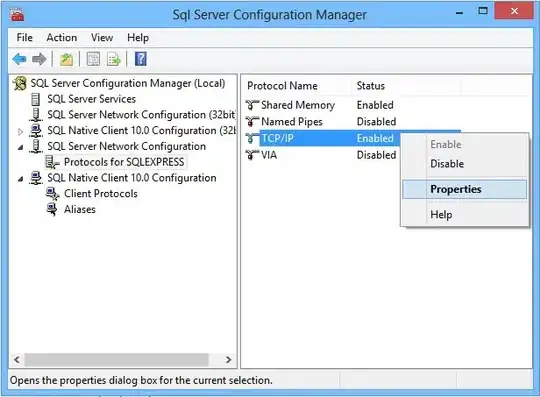Select Client Protocols in the tree

tap(101, 194)
